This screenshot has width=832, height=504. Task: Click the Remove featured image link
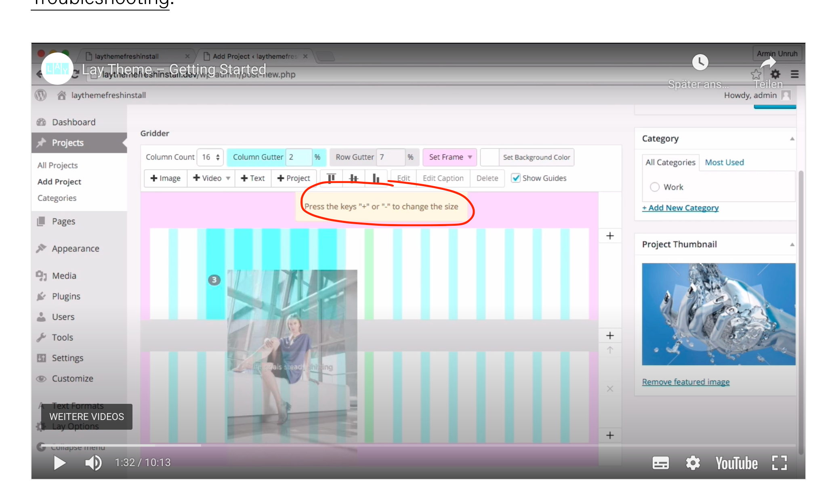(685, 382)
